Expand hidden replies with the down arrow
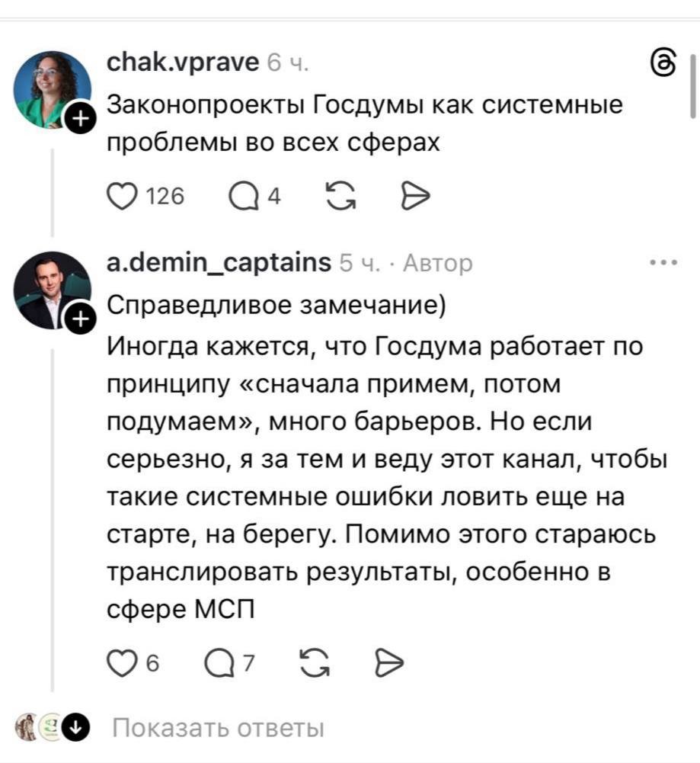Viewport: 700px width, 763px height. [x=75, y=728]
